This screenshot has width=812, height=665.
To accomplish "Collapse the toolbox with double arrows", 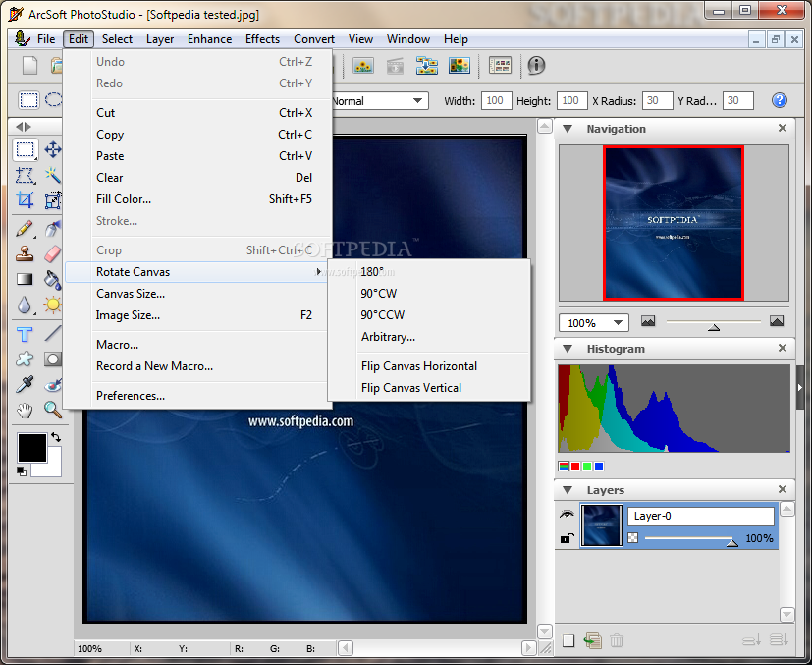I will [24, 127].
